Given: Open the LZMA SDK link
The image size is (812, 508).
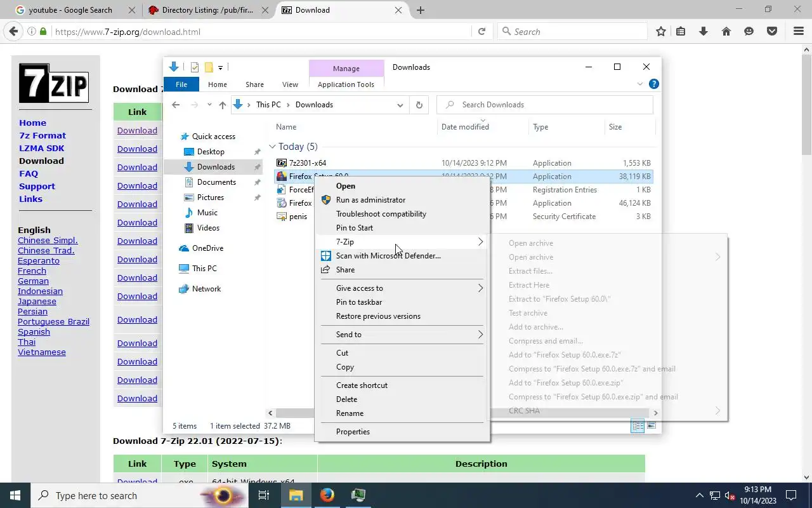Looking at the screenshot, I should coord(42,148).
